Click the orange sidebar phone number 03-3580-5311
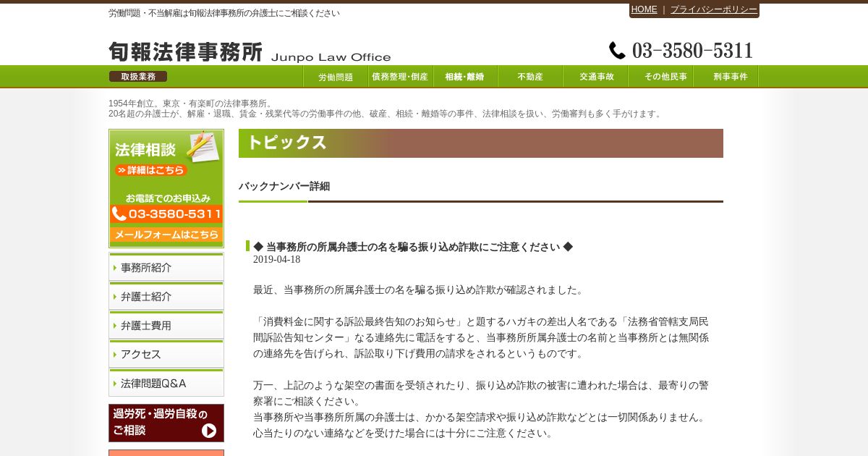This screenshot has height=456, width=868. point(166,214)
